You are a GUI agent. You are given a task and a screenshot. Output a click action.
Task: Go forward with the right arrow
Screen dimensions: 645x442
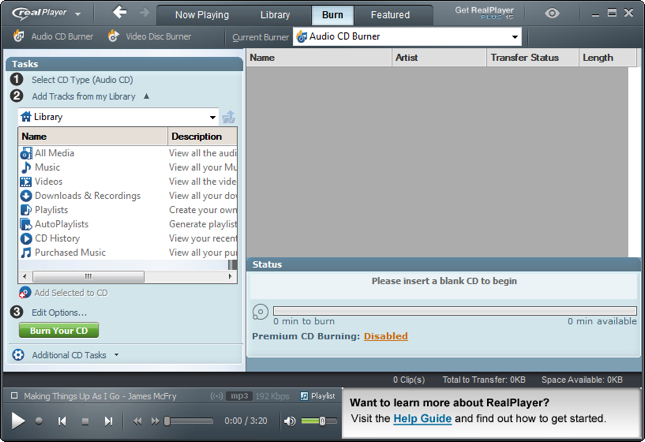(144, 12)
